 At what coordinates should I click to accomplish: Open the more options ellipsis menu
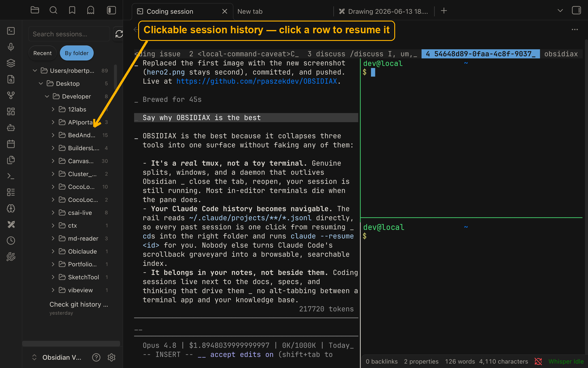[x=575, y=29]
